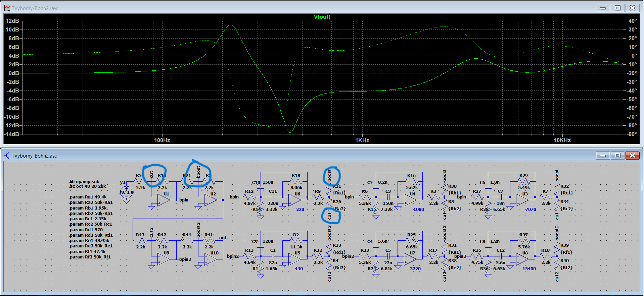The height and width of the screenshot is (296, 644).
Task: Click the {Rc1} resistor value text
Action: [x=567, y=193]
